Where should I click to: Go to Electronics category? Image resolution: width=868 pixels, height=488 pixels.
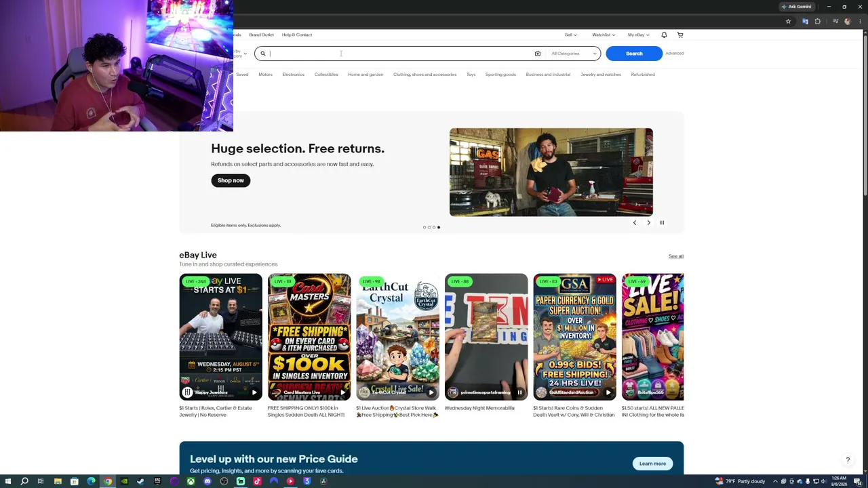point(294,75)
